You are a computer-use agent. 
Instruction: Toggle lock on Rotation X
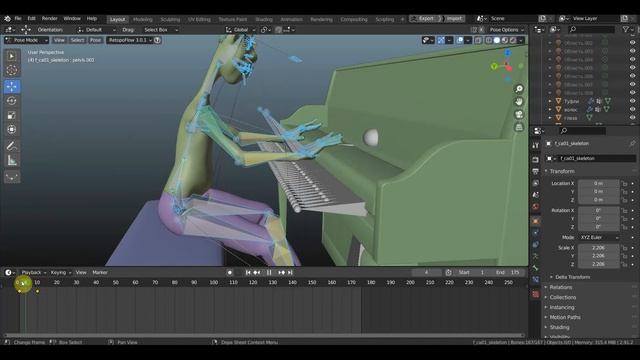[624, 211]
